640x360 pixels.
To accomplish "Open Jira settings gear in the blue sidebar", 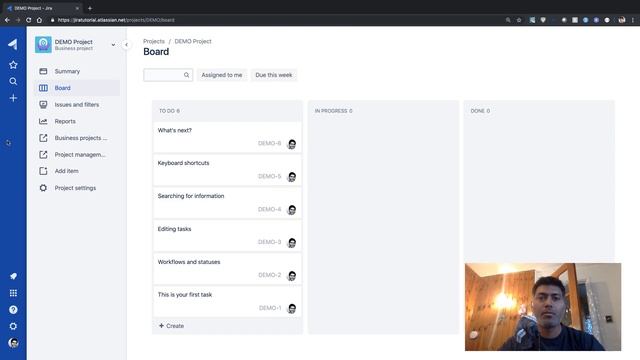I will (13, 326).
